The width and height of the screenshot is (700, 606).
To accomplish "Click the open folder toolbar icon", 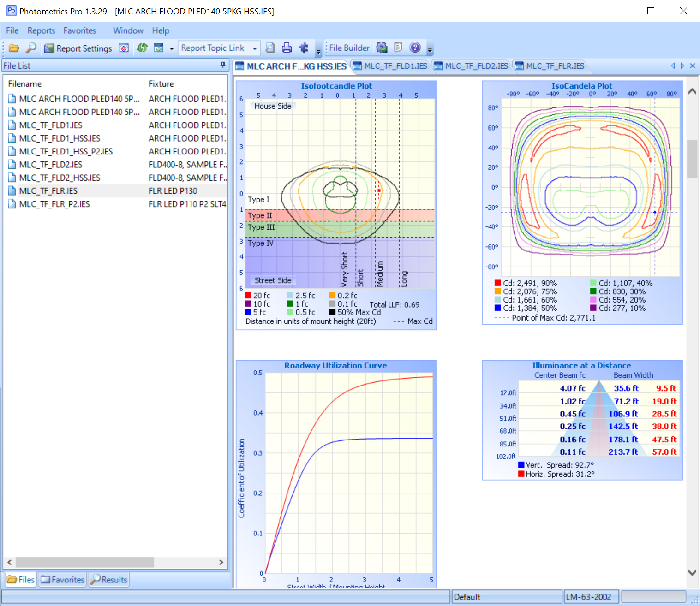I will click(14, 48).
